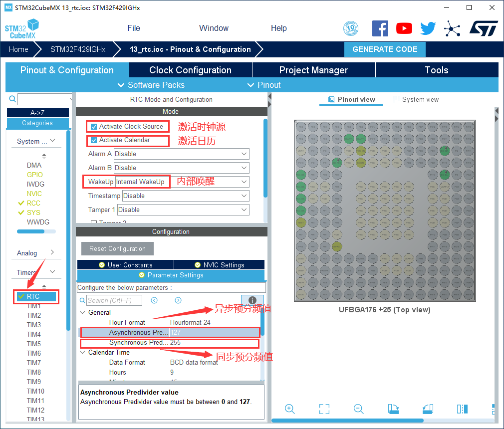Image resolution: width=504 pixels, height=429 pixels.
Task: Go to Home breadcrumb
Action: [18, 49]
